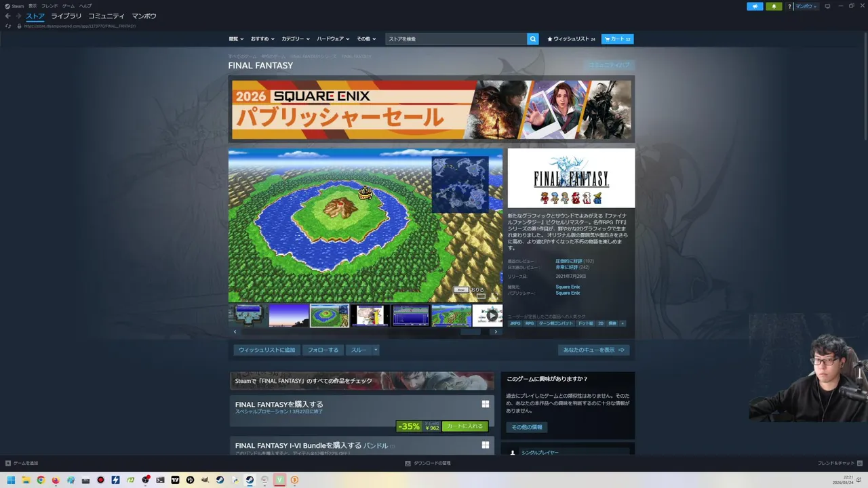
Task: Click the active Steam taskbar icon
Action: (x=250, y=480)
